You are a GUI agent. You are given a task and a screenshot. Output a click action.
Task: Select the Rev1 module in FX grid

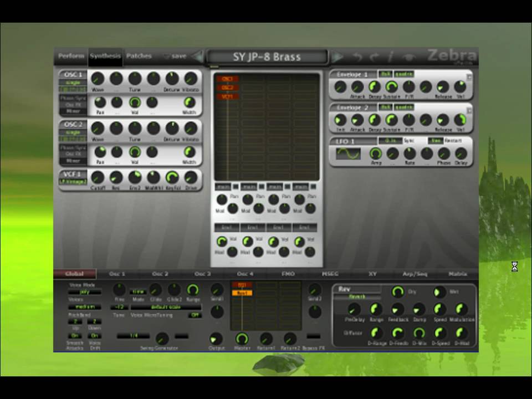pos(242,293)
